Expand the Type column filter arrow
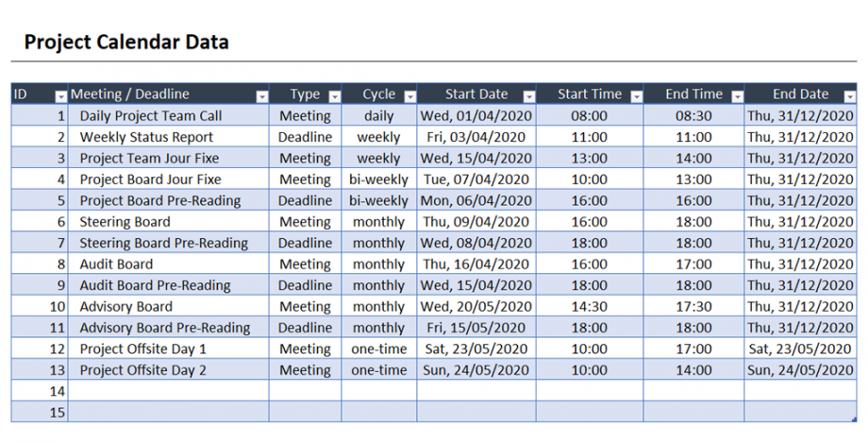868x442 pixels. tap(333, 95)
